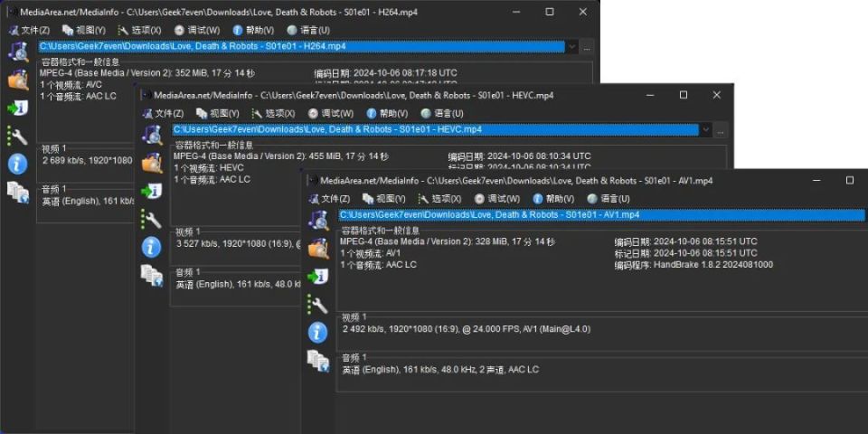Click '1 个视频流: AV1' text
Viewport: 868px width, 434px height.
pyautogui.click(x=371, y=253)
